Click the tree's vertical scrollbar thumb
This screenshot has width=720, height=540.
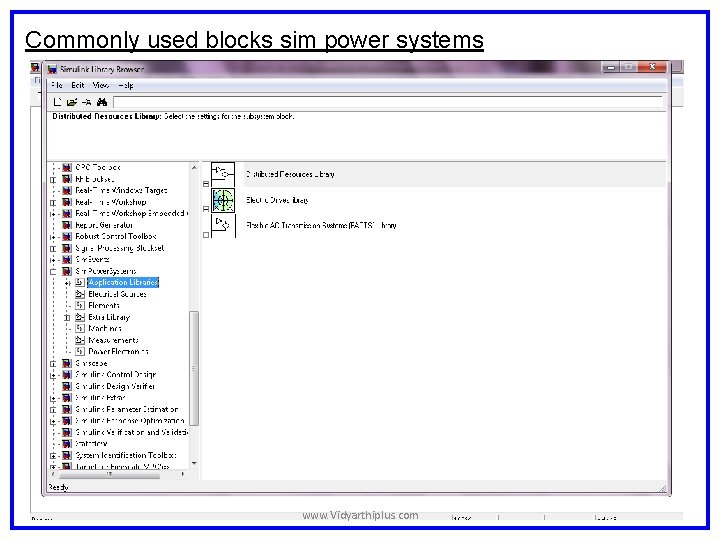coord(194,369)
